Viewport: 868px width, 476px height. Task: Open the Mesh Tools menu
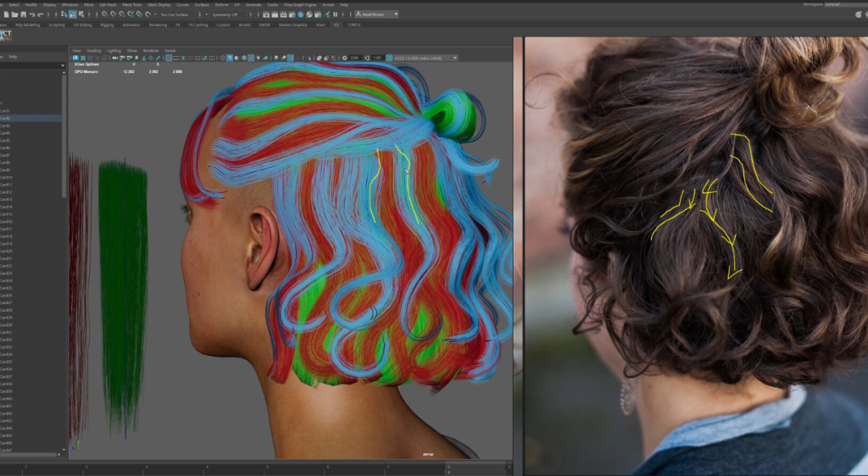tap(132, 4)
